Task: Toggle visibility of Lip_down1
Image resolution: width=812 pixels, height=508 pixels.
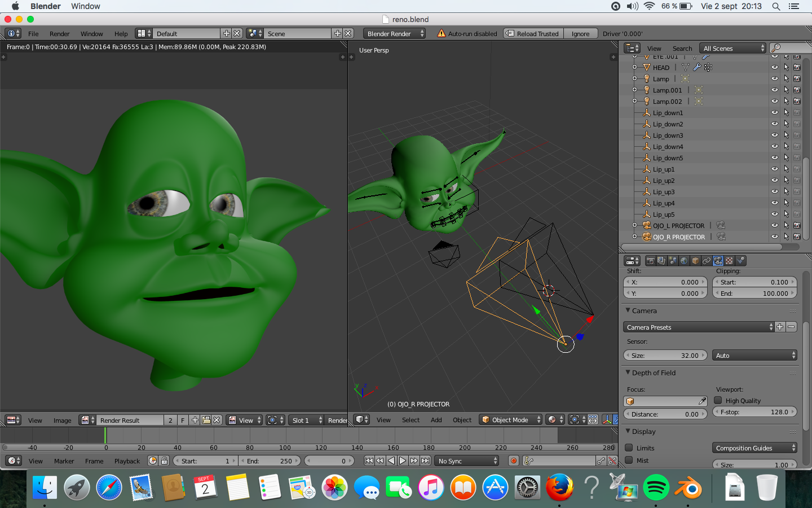Action: point(775,112)
